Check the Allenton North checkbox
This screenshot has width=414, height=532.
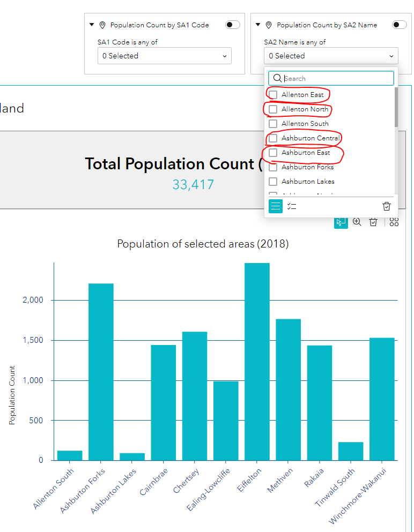273,109
